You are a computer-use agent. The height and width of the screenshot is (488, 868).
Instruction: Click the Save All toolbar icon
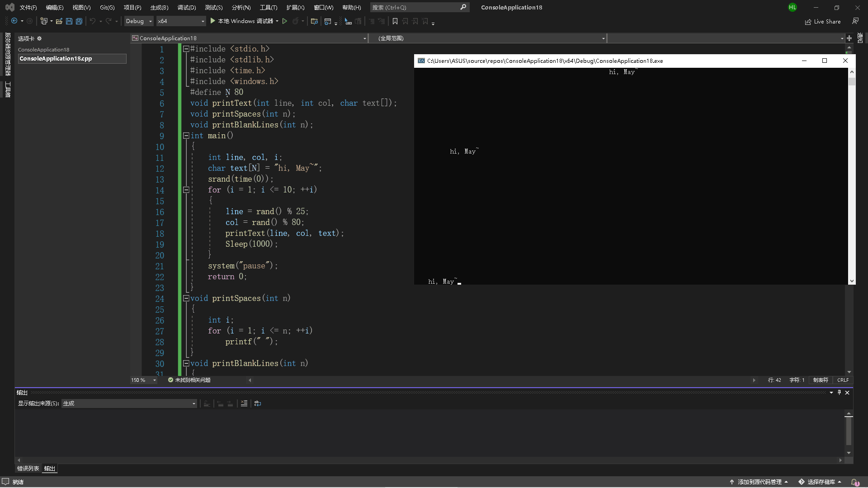79,21
